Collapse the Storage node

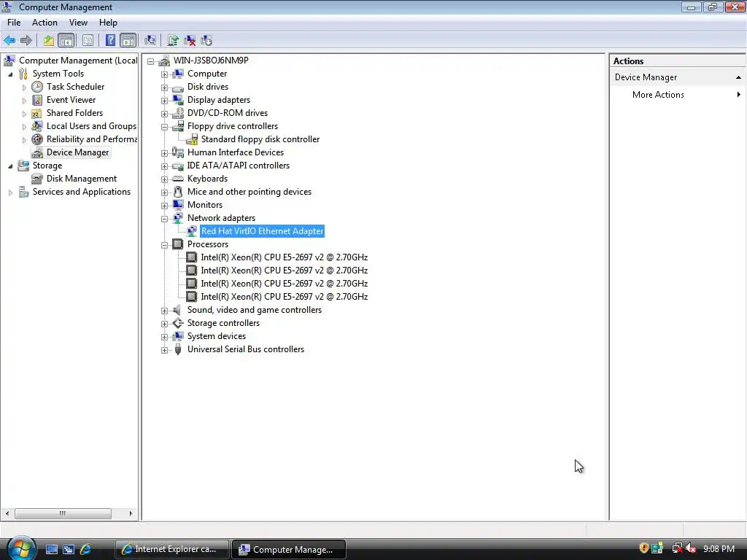(x=10, y=166)
